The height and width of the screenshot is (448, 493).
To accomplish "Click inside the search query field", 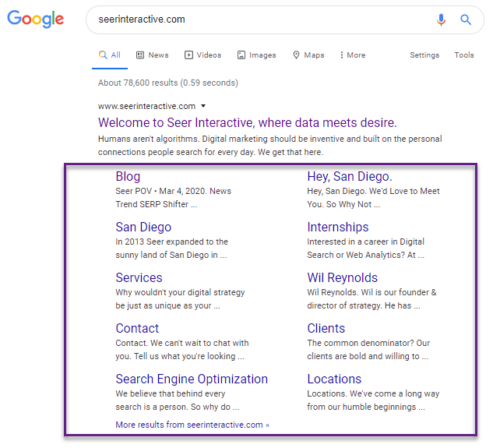I will pyautogui.click(x=257, y=19).
